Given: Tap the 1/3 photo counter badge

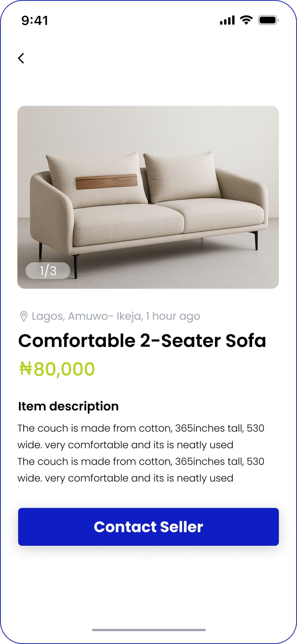Looking at the screenshot, I should [x=48, y=270].
